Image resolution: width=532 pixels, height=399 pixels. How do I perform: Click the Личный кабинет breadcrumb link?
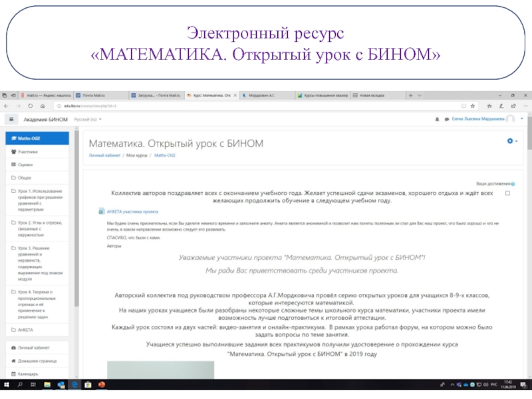[x=104, y=156]
